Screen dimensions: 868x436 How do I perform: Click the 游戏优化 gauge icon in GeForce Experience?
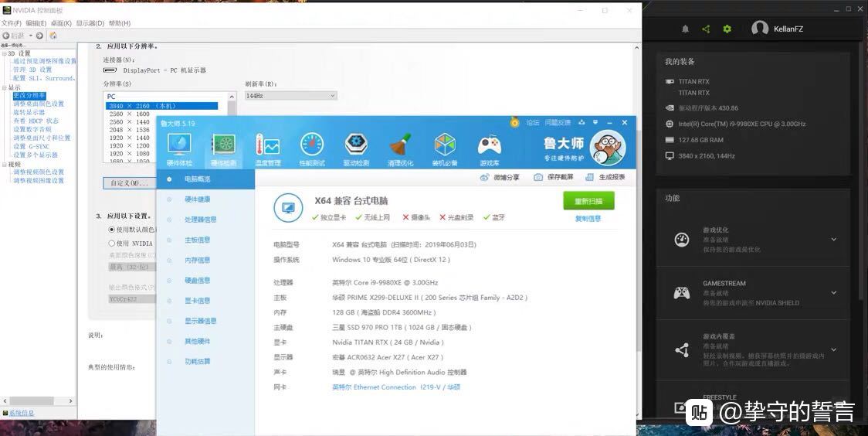[681, 240]
